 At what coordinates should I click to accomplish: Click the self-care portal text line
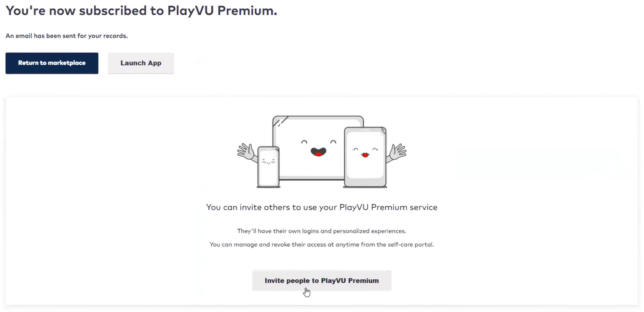(x=322, y=245)
